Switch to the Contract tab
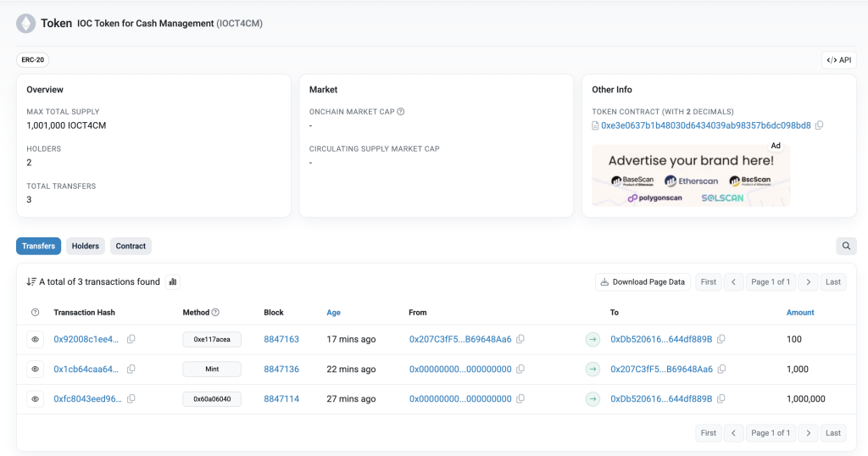The height and width of the screenshot is (456, 868). (131, 246)
